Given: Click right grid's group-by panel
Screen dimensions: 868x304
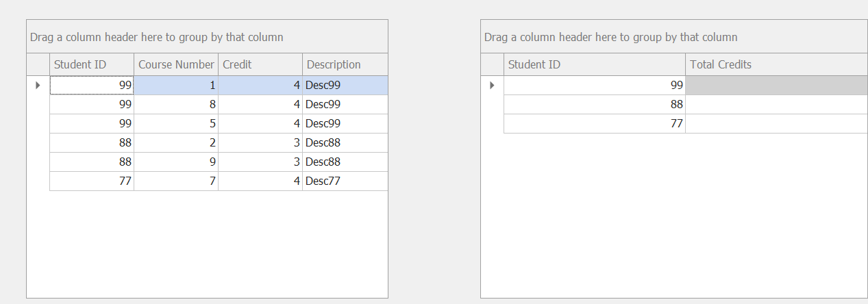Looking at the screenshot, I should coord(673,37).
